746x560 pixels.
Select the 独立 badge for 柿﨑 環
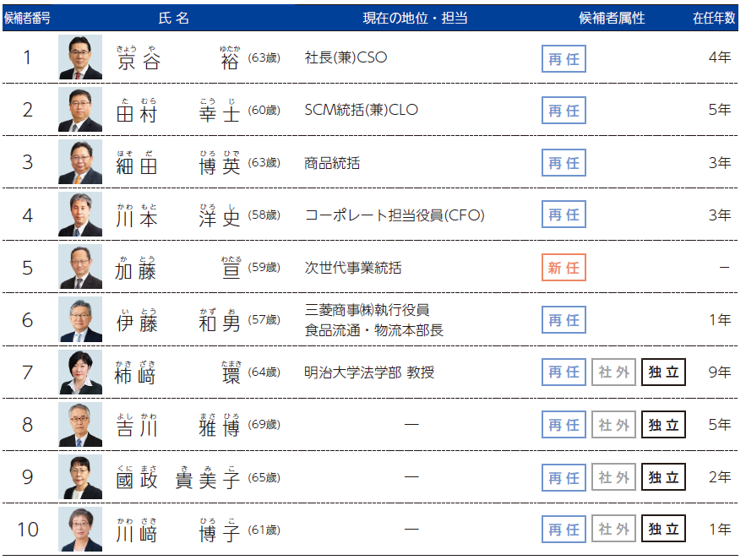tap(663, 372)
